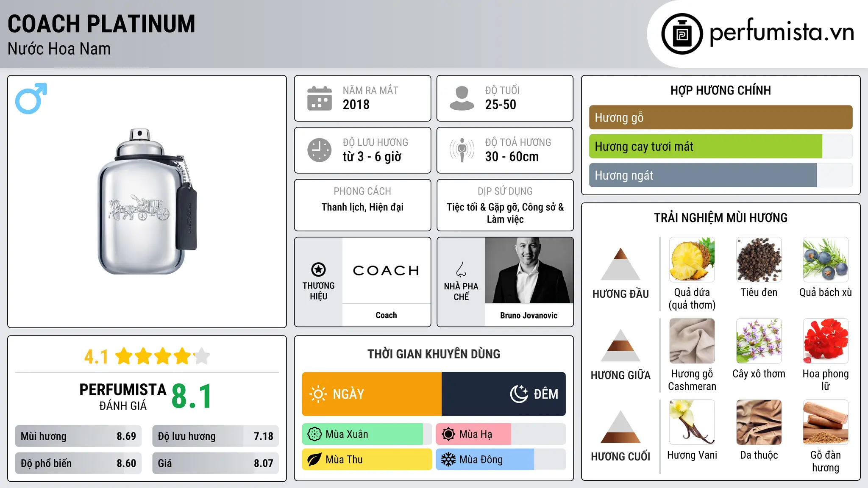Click the sillage icon beside Độ toả hương
868x488 pixels.
pos(462,150)
